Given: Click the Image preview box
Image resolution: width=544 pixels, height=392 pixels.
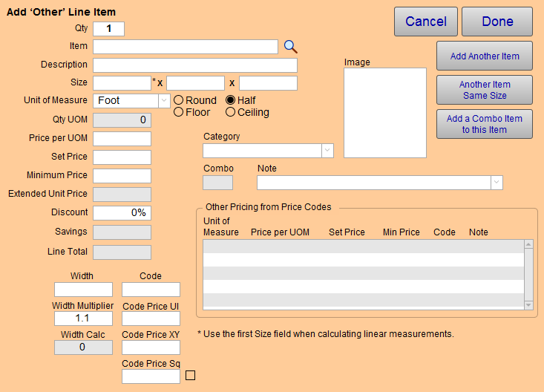Looking at the screenshot, I should pos(385,113).
